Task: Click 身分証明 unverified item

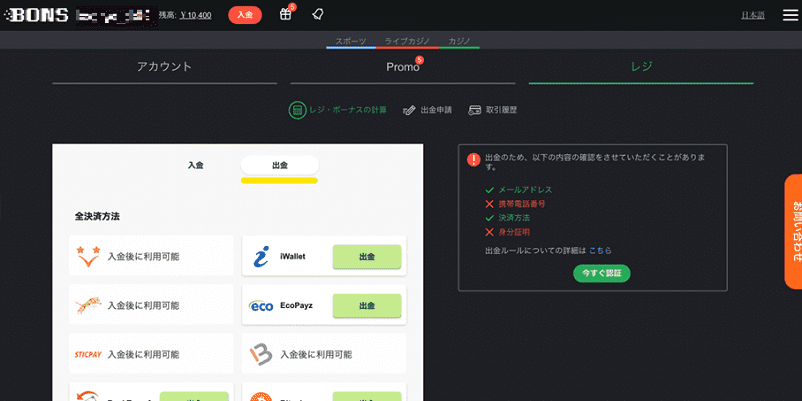Action: (514, 232)
